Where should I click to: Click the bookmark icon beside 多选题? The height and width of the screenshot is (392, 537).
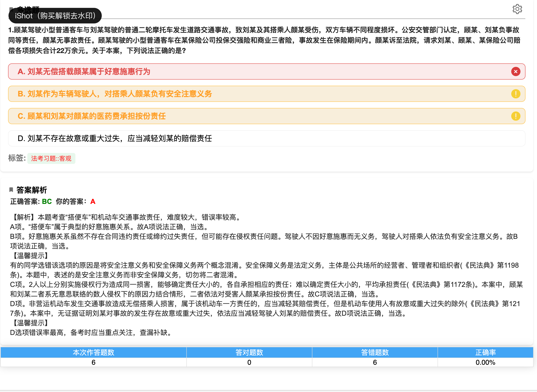(10, 9)
